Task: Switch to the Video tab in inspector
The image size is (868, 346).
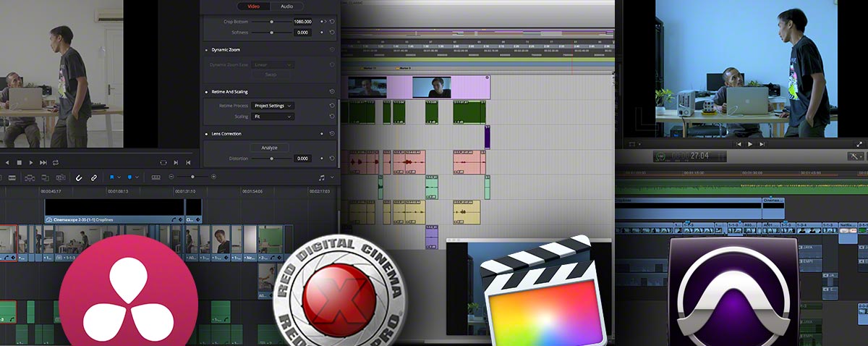Action: click(x=253, y=6)
